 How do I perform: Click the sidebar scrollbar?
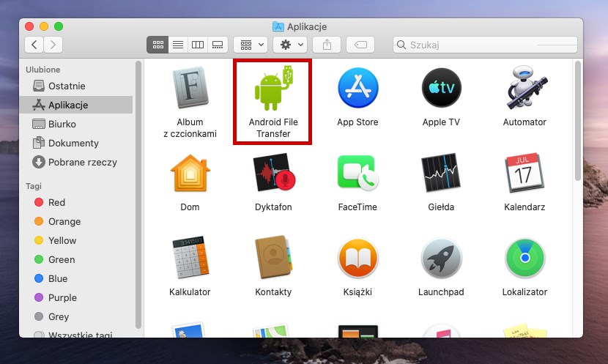click(x=138, y=195)
